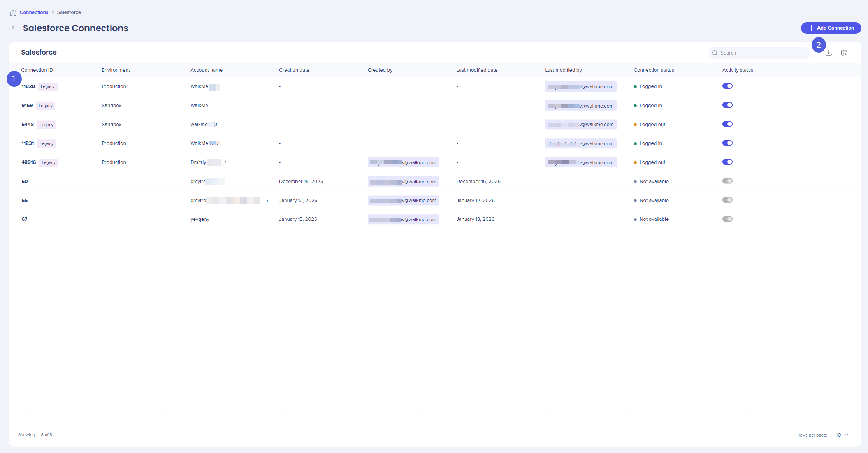Click the Legacy badge on connection 11828

(47, 87)
